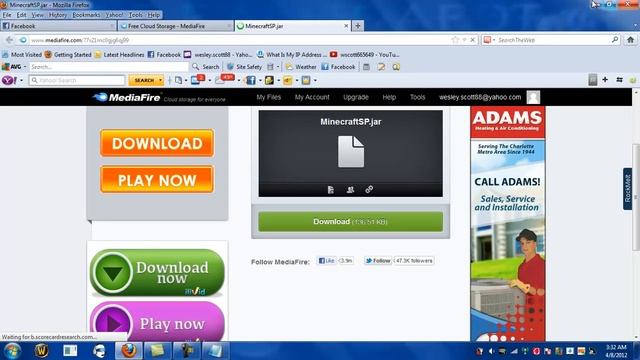
Task: Click AVG toolbar Search magnifier button
Action: [x=206, y=67]
